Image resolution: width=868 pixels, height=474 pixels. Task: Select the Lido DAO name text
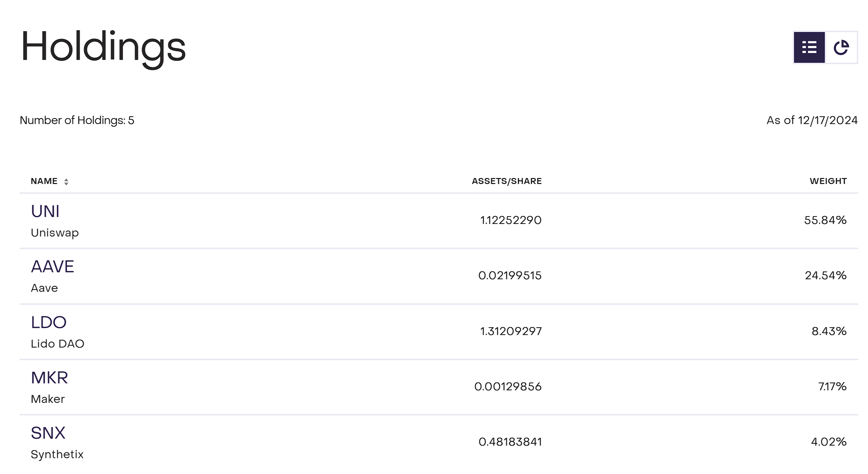tap(58, 344)
